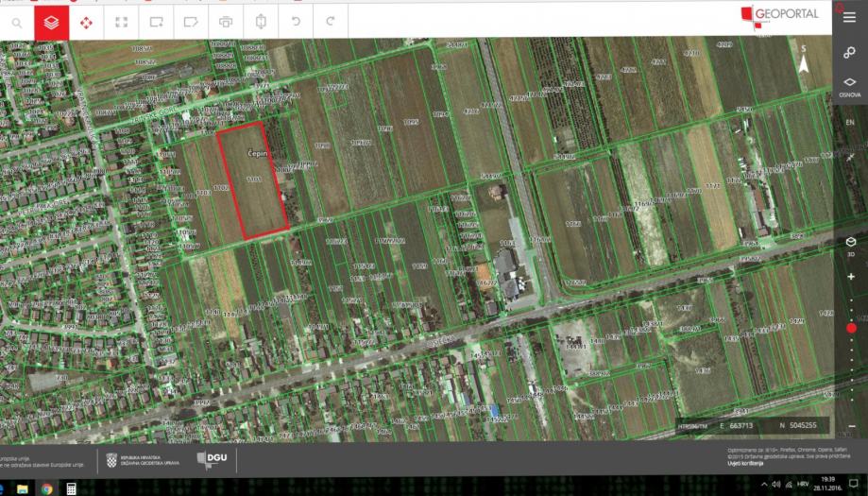Click the Geoportal logo
The image size is (868, 496).
[x=779, y=16]
